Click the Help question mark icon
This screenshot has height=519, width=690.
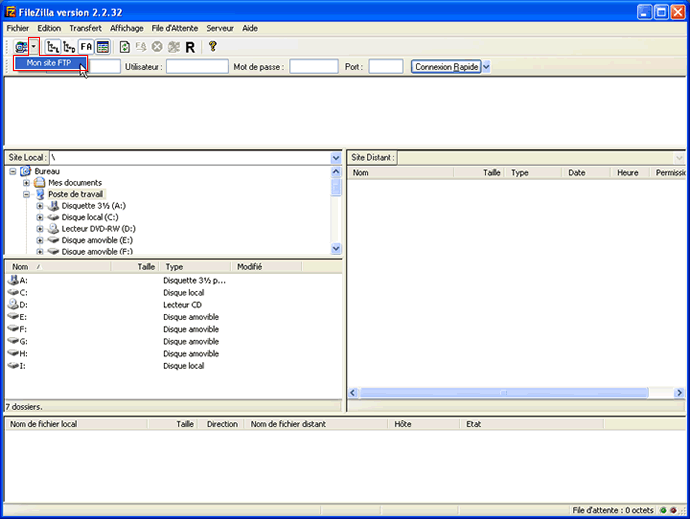[x=213, y=46]
